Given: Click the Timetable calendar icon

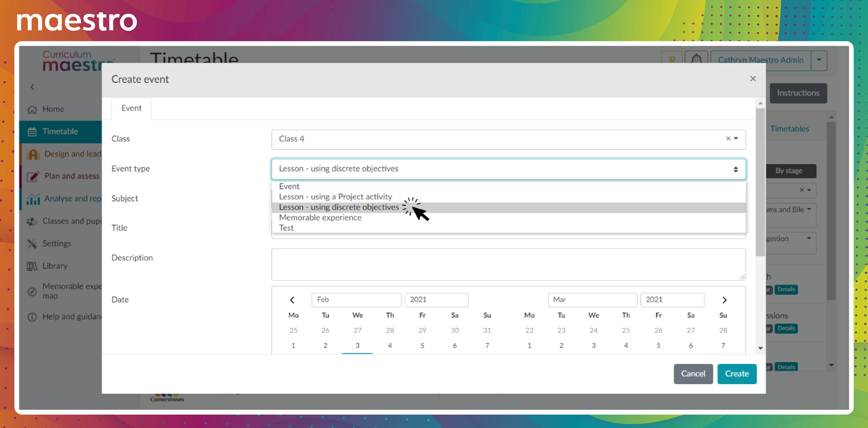Looking at the screenshot, I should click(x=33, y=131).
